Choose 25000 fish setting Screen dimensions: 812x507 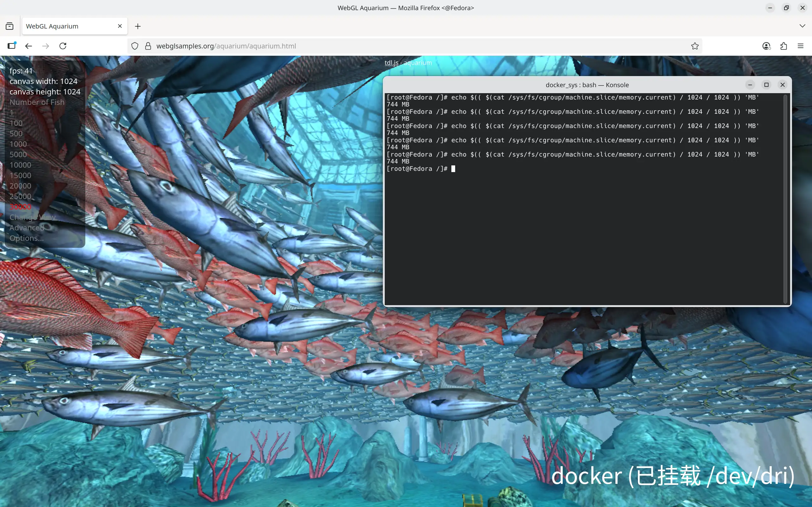click(x=20, y=196)
